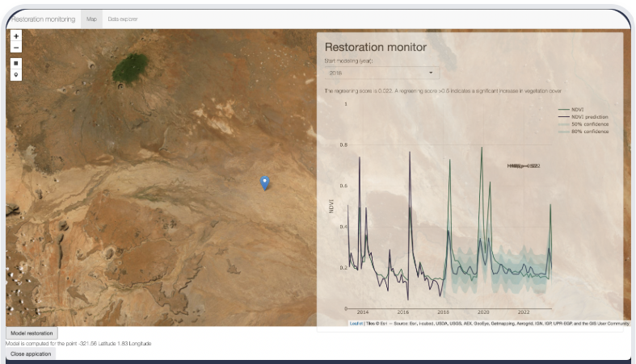Zoom in on the map
Screen dimensions: 636x364
coord(16,36)
